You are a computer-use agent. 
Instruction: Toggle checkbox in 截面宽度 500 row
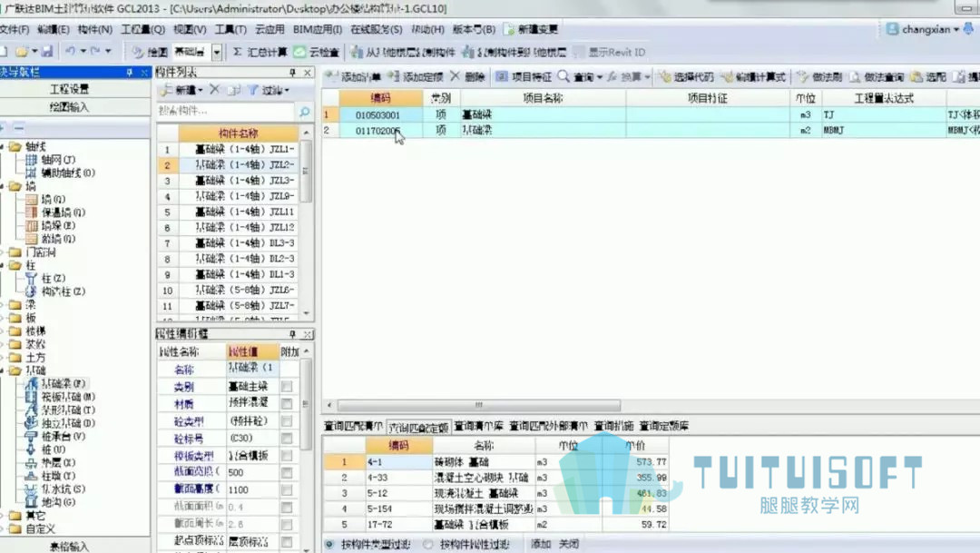[287, 473]
